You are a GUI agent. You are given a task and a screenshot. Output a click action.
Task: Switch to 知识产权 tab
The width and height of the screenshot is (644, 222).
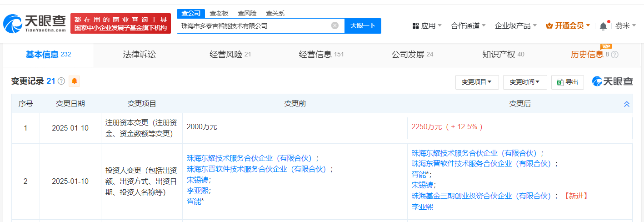click(503, 55)
